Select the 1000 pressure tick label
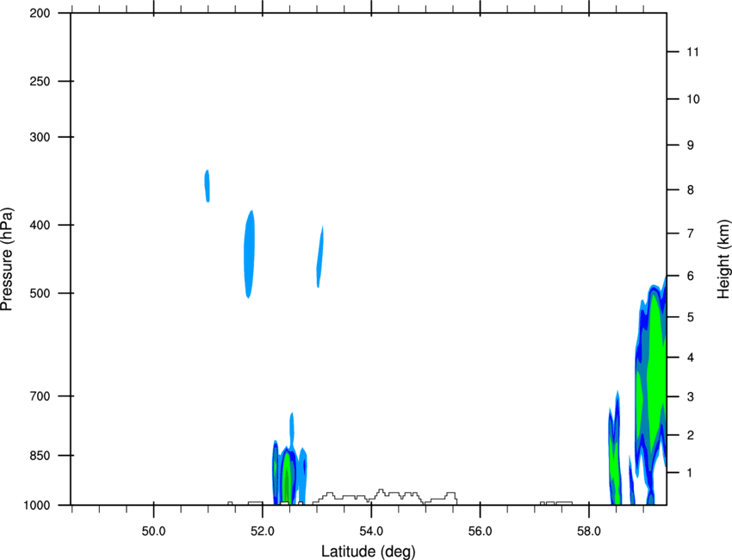 click(x=37, y=506)
